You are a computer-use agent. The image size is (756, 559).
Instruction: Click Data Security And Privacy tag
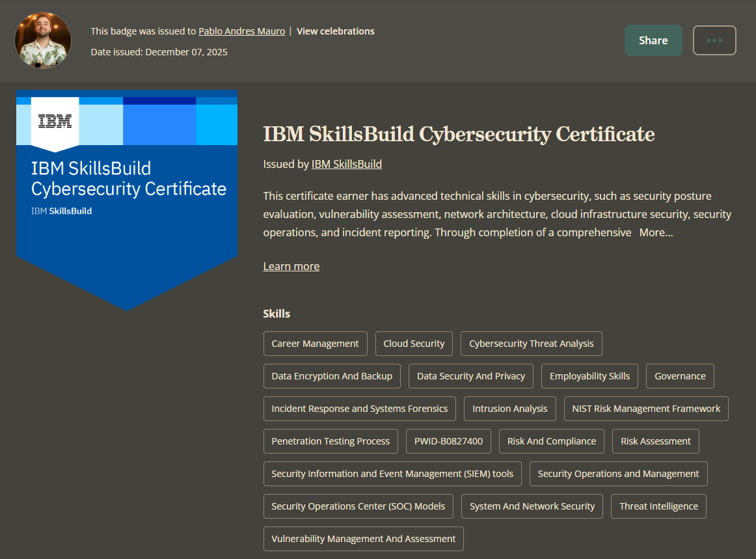[x=471, y=376]
